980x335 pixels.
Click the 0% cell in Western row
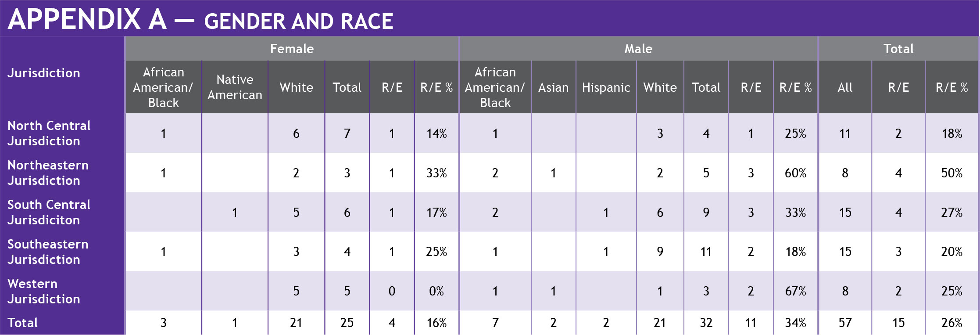pos(436,291)
